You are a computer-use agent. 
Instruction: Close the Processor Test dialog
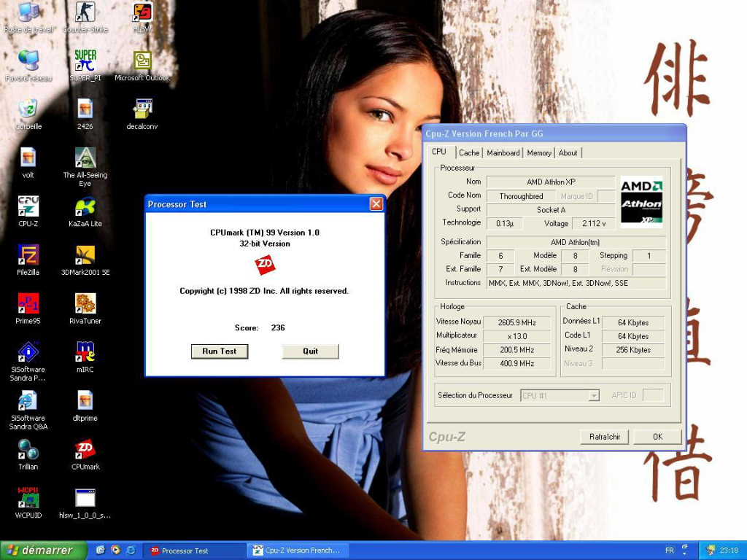[x=376, y=204]
